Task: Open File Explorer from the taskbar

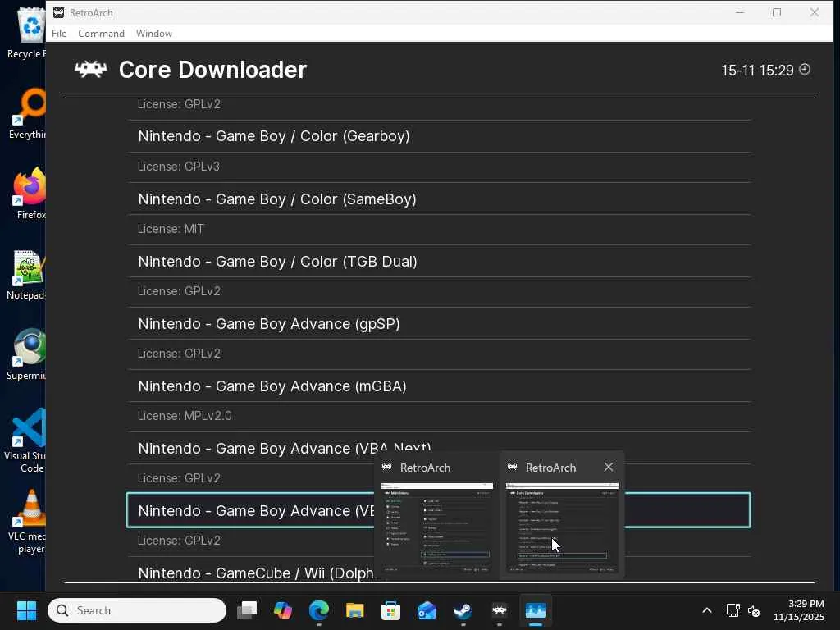Action: tap(354, 610)
